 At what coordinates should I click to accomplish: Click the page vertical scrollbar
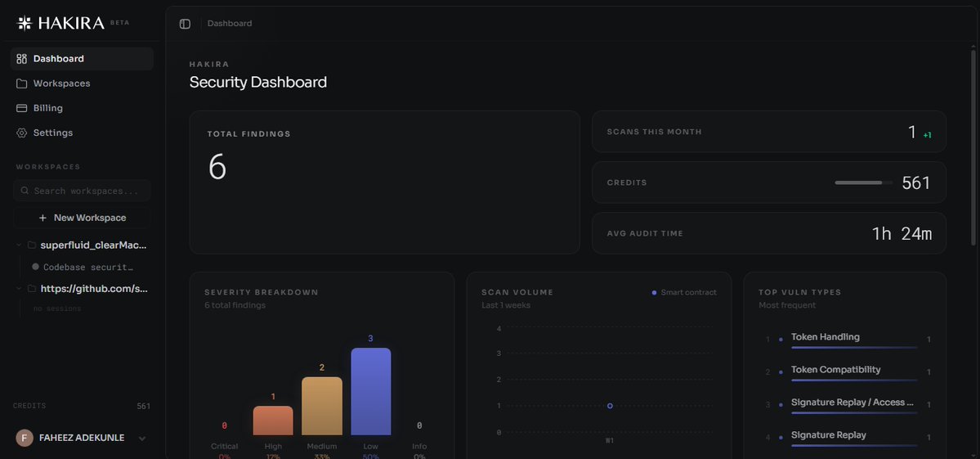click(973, 146)
